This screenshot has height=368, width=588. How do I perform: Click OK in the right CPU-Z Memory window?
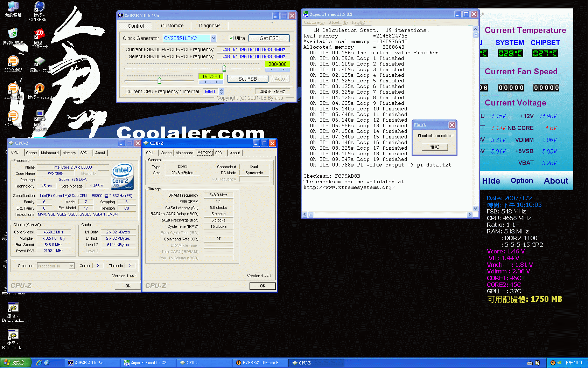262,286
